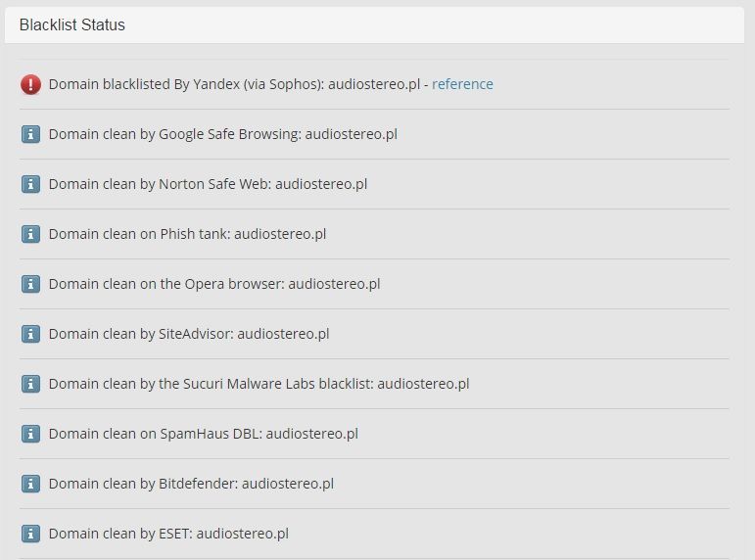The width and height of the screenshot is (755, 560).
Task: Select the Norton Safe Web result text
Action: [208, 184]
